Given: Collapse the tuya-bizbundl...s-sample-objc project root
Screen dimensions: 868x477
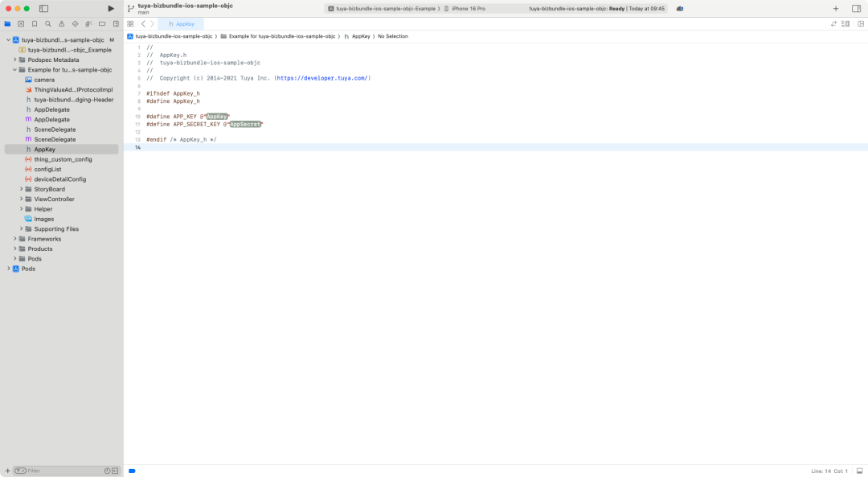Looking at the screenshot, I should [8, 40].
